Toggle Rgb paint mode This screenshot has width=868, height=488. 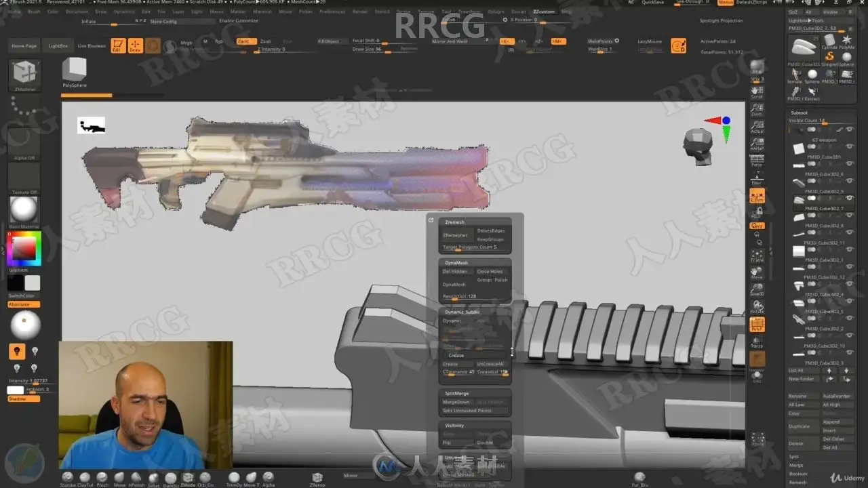point(219,41)
